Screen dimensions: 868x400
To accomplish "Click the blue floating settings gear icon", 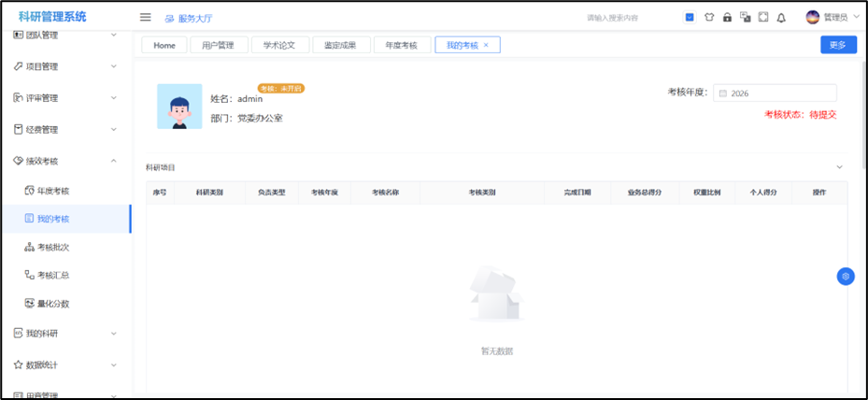I will [846, 276].
